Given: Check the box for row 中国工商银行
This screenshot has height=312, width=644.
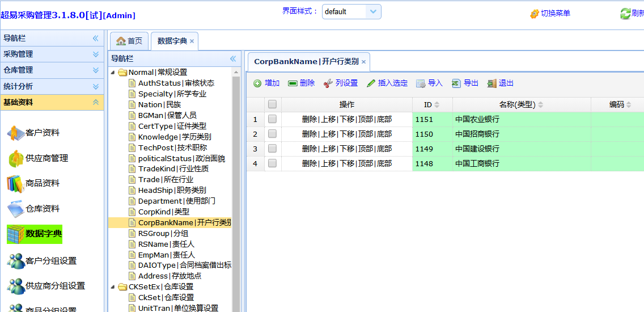Looking at the screenshot, I should [x=272, y=163].
